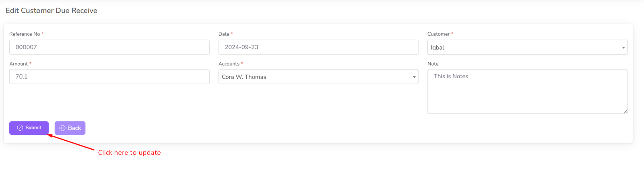
Task: Focus the Amount field showing 70.1
Action: 109,77
